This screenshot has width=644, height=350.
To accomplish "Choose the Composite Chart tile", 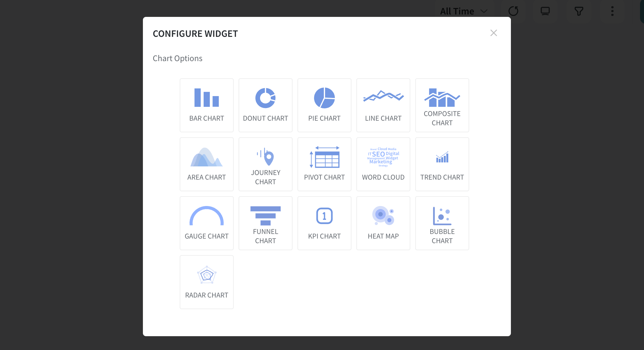I will (x=442, y=105).
